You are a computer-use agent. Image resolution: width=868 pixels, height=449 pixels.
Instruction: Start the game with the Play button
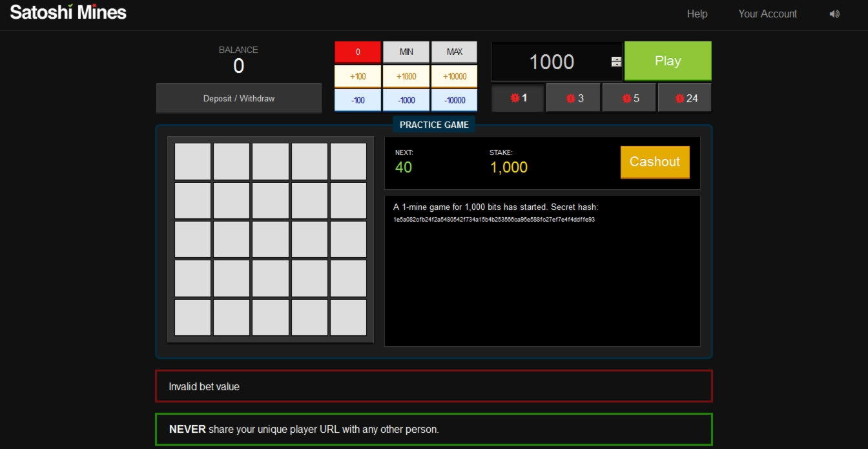tap(668, 61)
